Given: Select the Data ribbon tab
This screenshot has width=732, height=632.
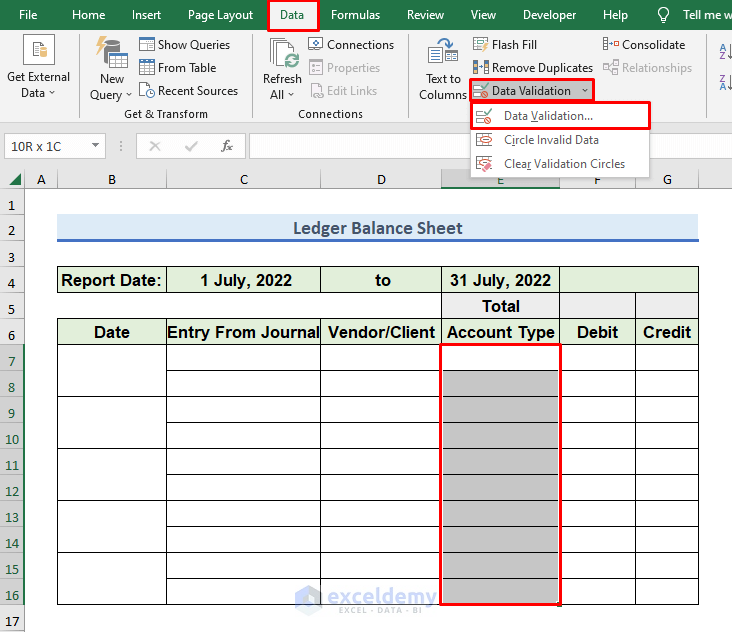Looking at the screenshot, I should coord(292,15).
